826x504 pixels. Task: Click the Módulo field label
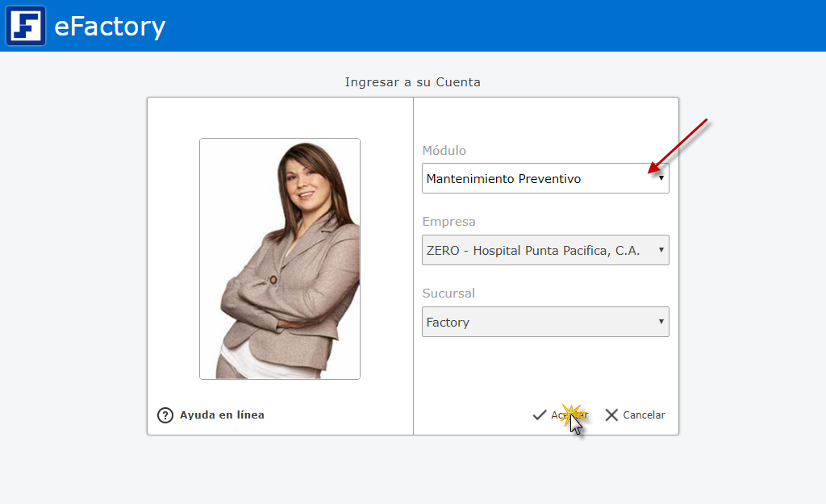click(444, 151)
